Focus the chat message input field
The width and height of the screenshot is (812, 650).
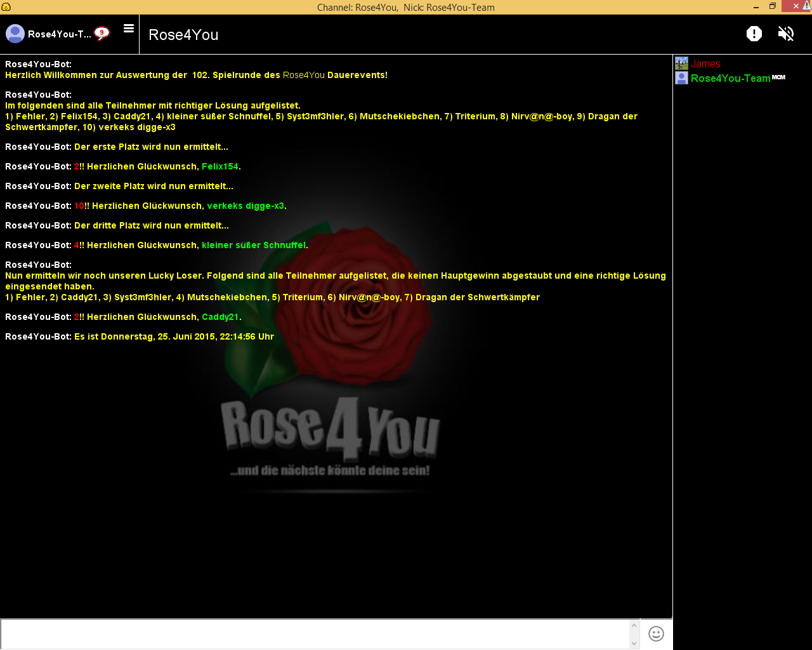[x=314, y=634]
